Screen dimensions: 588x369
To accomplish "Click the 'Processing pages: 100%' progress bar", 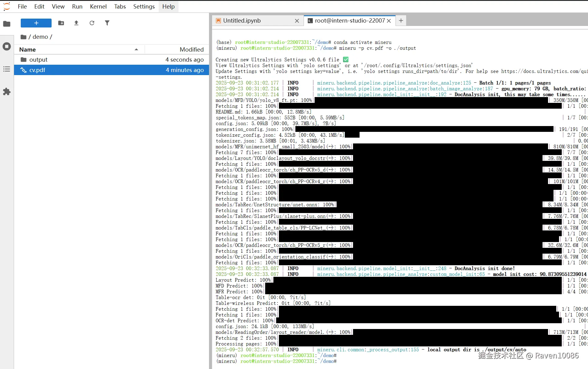I will coord(420,344).
